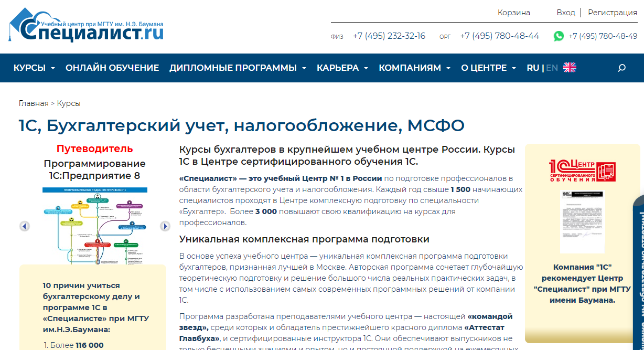Expand the КОМПАНИЯМ dropdown menu
This screenshot has width=644, height=350.
pyautogui.click(x=414, y=68)
